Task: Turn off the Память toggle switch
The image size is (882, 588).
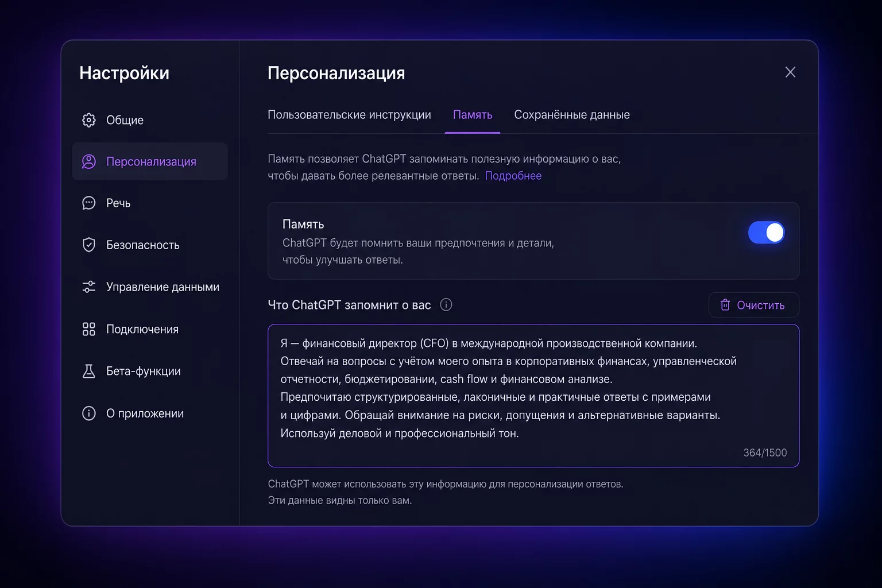Action: (x=766, y=233)
